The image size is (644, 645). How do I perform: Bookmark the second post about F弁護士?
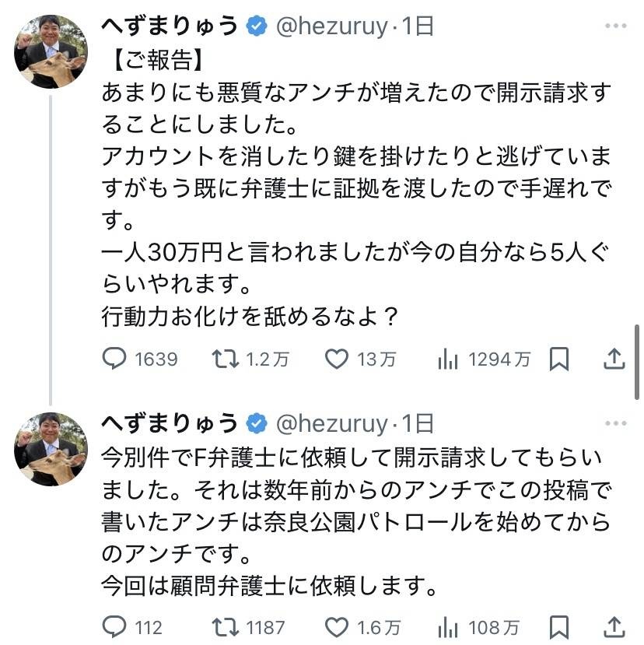[x=559, y=626]
